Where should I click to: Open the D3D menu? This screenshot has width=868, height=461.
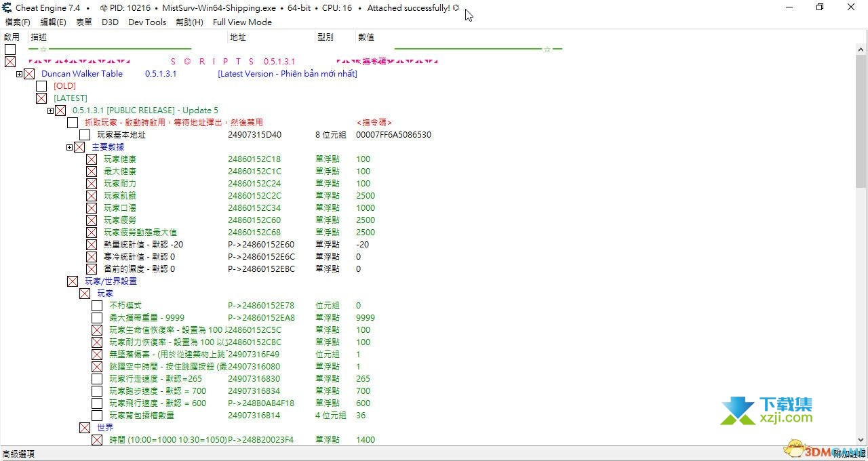(110, 22)
